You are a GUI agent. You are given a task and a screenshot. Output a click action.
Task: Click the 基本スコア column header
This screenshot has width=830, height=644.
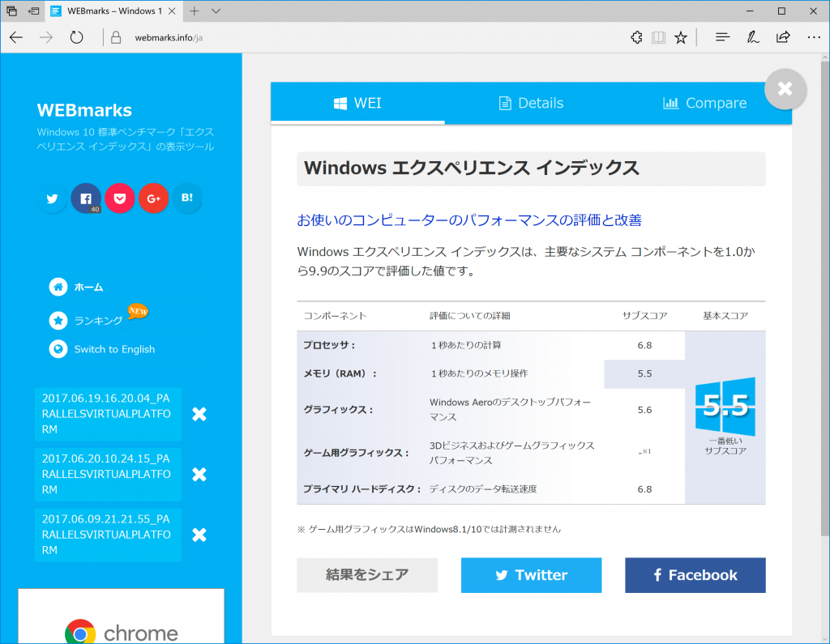725,316
